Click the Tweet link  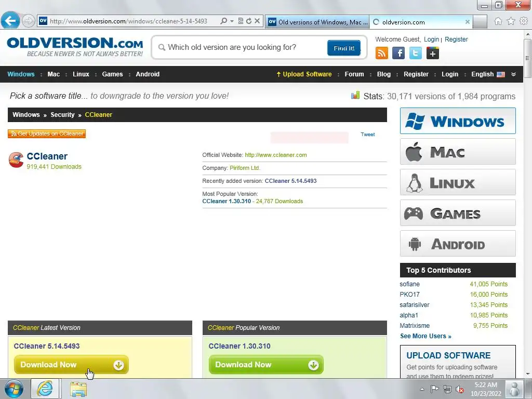click(368, 135)
